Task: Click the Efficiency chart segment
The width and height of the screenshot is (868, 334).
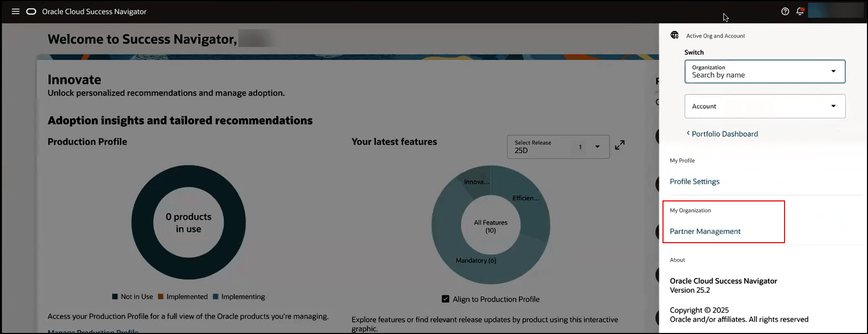Action: [526, 198]
